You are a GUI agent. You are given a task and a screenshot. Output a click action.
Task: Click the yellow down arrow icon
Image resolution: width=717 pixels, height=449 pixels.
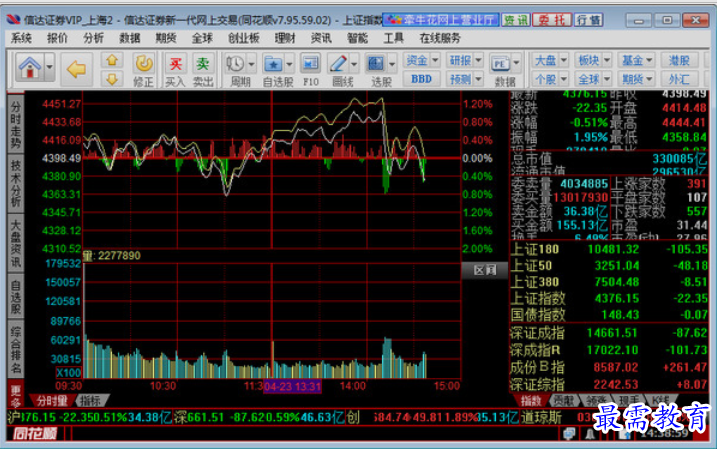112,79
